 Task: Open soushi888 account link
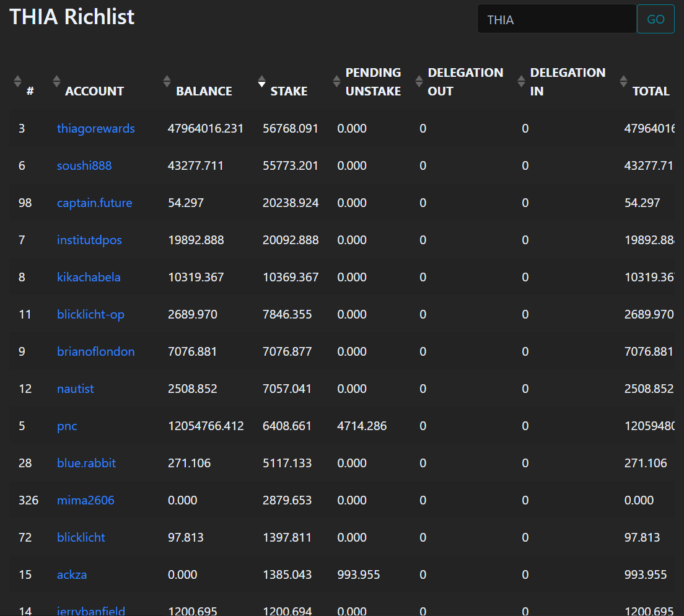pos(84,166)
